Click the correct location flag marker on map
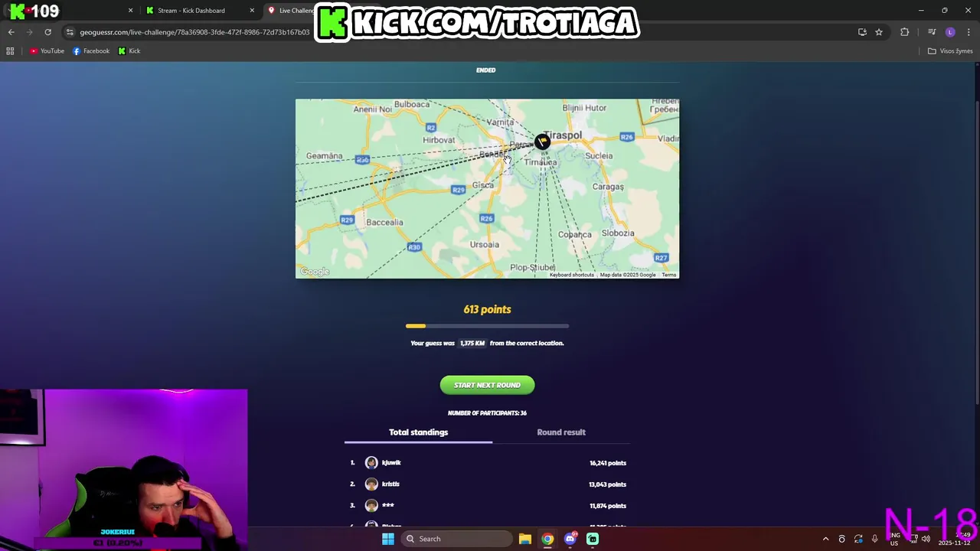980x551 pixels. click(x=542, y=141)
